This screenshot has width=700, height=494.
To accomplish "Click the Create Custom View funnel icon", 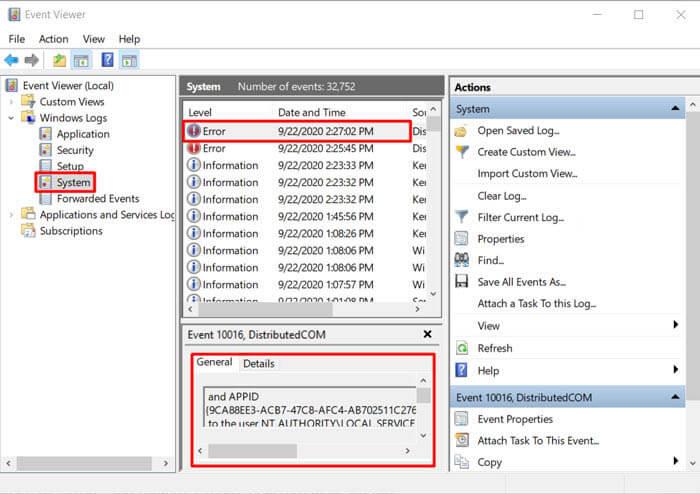I will pyautogui.click(x=462, y=152).
